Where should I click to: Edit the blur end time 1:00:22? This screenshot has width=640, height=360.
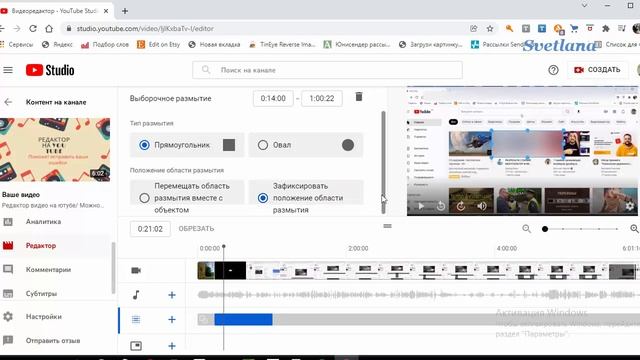pos(322,98)
